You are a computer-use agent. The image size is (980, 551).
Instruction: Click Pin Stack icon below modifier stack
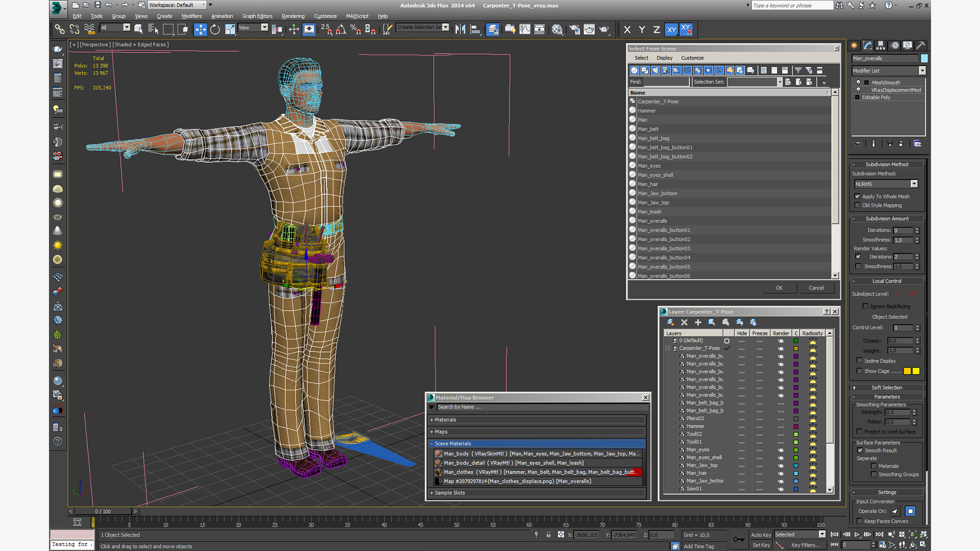coord(858,144)
